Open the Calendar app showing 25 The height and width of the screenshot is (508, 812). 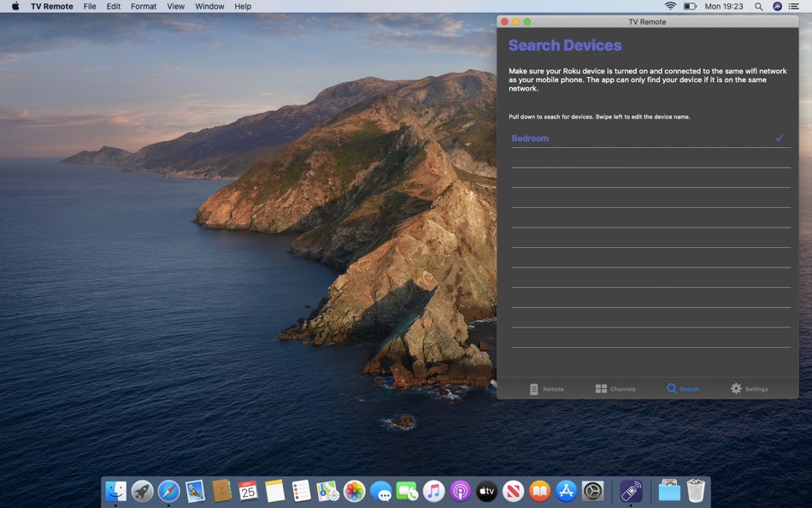[x=246, y=491]
